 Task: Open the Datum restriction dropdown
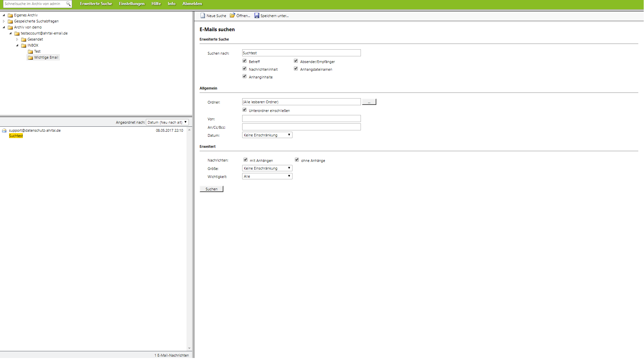point(267,135)
